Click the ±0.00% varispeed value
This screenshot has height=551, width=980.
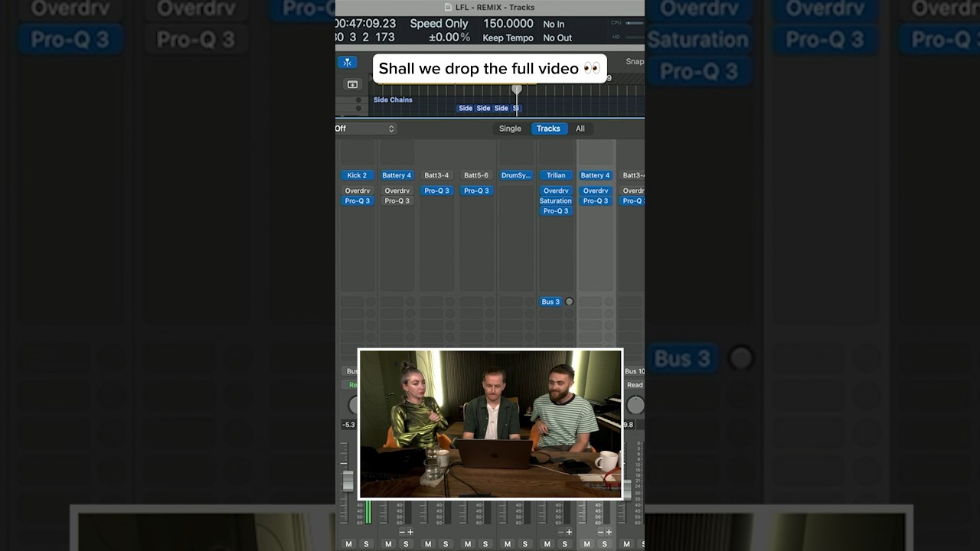(x=449, y=37)
